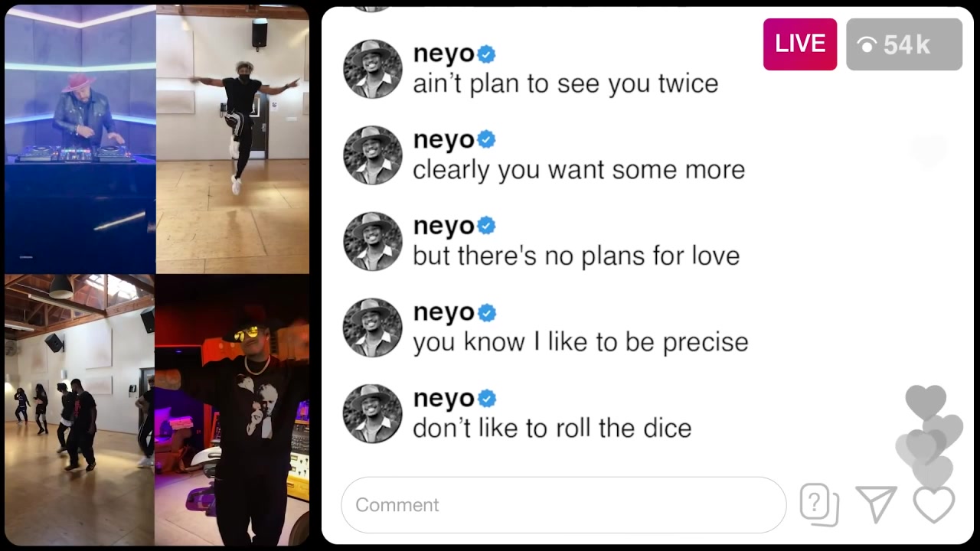Screen dimensions: 980x551
Task: Click neyo username above "clearly you want some more"
Action: pyautogui.click(x=444, y=140)
